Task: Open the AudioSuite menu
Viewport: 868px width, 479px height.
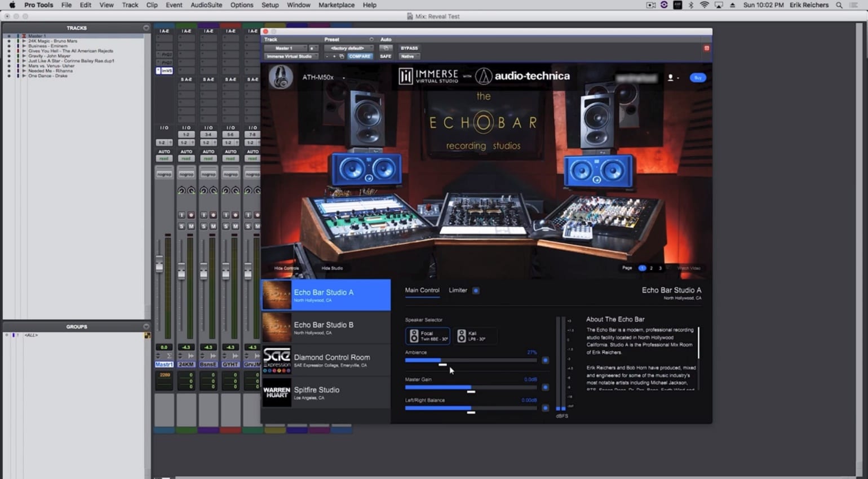Action: (x=206, y=5)
